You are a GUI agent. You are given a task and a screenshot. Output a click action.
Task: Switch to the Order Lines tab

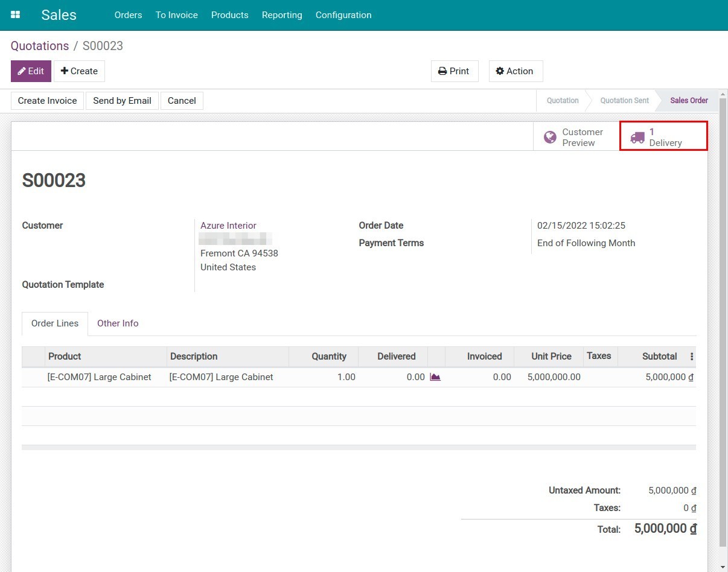coord(55,323)
